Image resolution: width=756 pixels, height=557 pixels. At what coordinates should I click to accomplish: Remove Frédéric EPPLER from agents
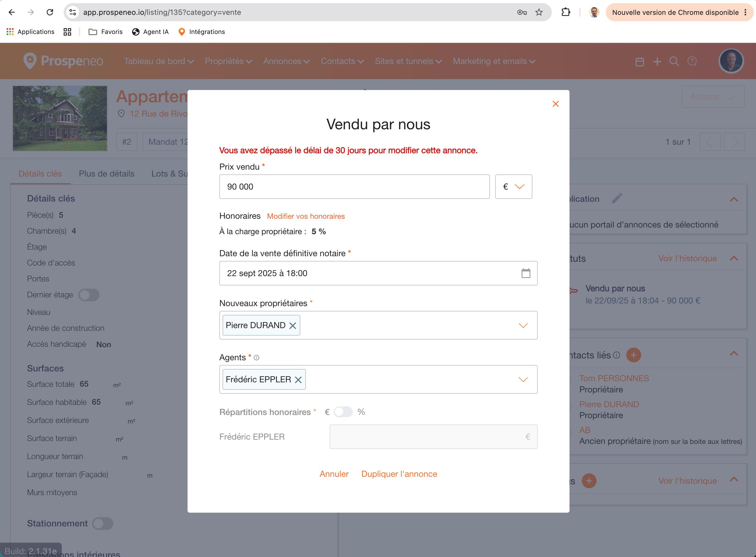point(298,380)
